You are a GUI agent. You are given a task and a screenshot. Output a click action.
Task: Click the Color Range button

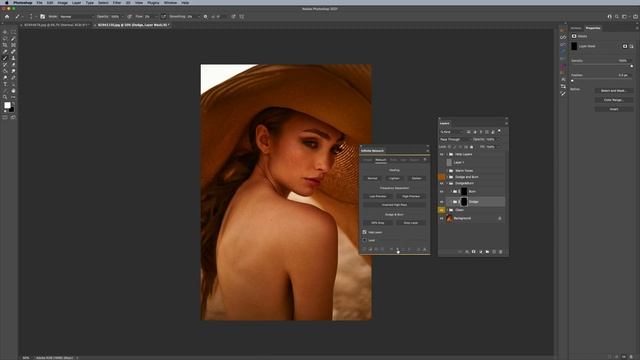click(x=613, y=100)
